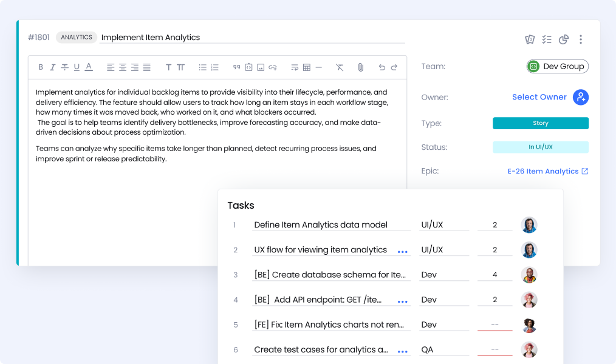This screenshot has width=616, height=364.
Task: Open the text color picker in the toolbar
Action: (x=89, y=67)
